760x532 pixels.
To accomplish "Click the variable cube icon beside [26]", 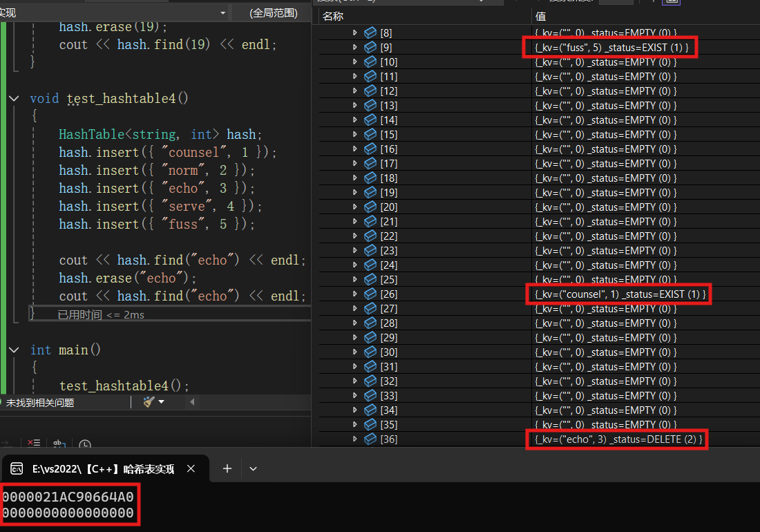I will 370,294.
